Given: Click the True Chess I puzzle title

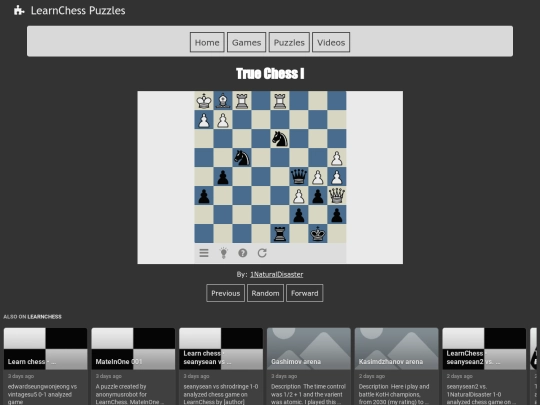Looking at the screenshot, I should 270,74.
